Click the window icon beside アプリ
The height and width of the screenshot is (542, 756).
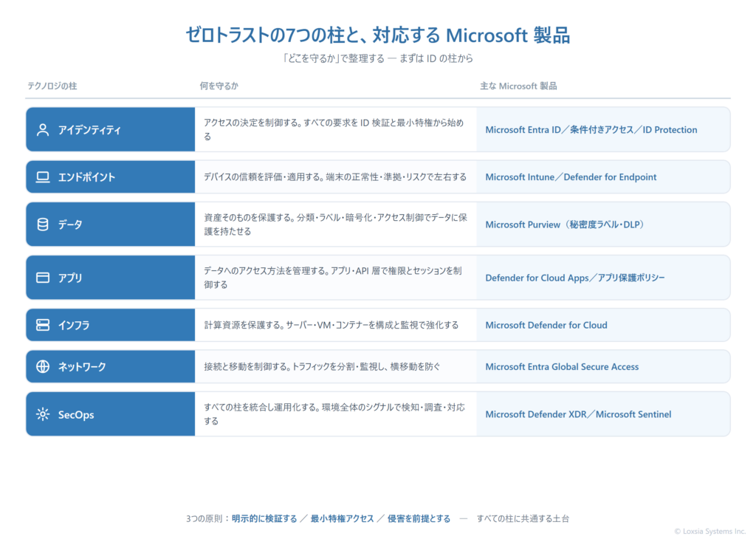(x=43, y=278)
